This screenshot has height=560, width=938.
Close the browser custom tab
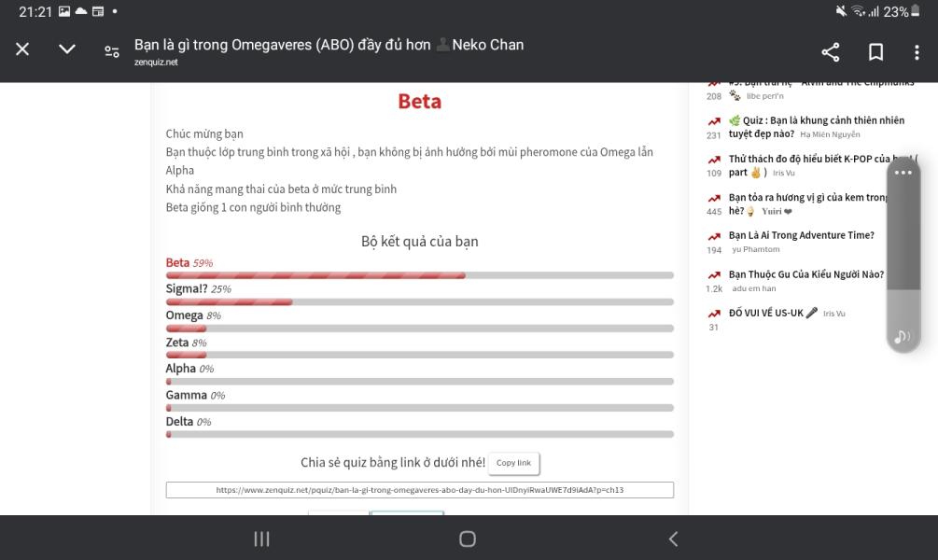tap(22, 49)
